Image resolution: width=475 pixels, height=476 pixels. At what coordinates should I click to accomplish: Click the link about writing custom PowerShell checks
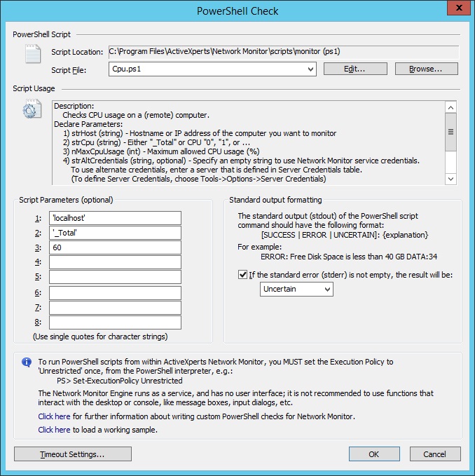click(x=54, y=416)
